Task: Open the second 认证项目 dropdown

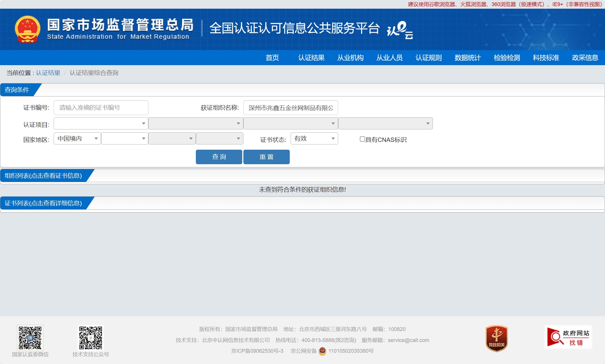Action: coord(196,123)
